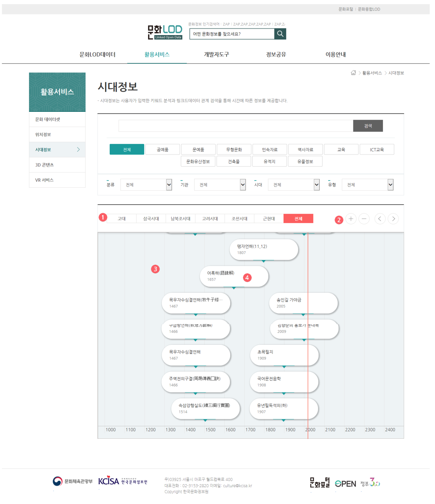Screen dimensions: 435x504
Task: Open the 정부 3.0 footer logo
Action: [x=370, y=483]
